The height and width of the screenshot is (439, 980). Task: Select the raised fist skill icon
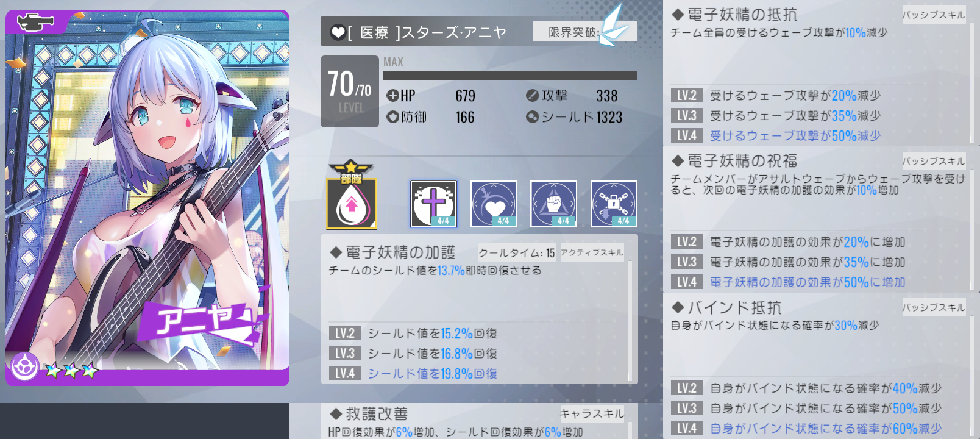[553, 204]
